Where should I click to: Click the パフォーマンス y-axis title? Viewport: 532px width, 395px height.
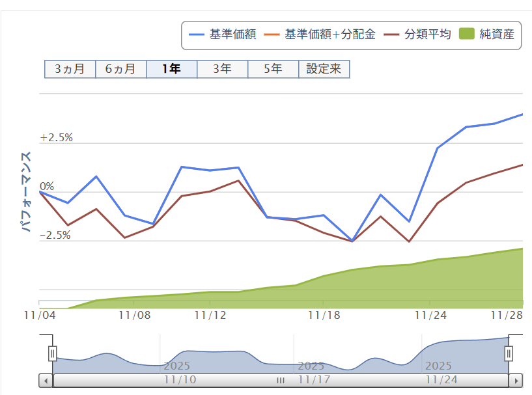pyautogui.click(x=27, y=192)
